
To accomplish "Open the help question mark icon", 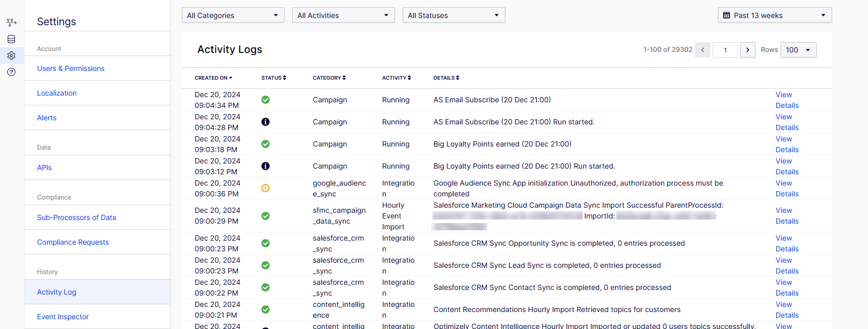I will [x=11, y=72].
